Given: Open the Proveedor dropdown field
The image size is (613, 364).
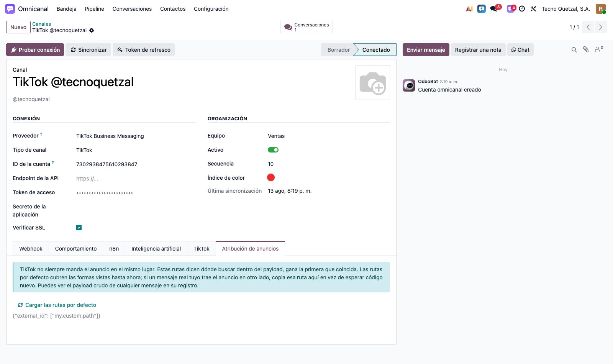Looking at the screenshot, I should (136, 136).
